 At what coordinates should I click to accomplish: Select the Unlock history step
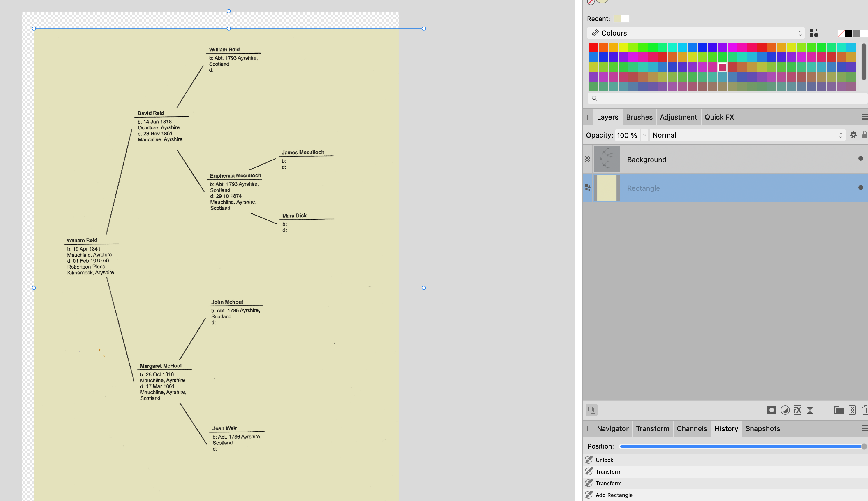[x=725, y=460]
